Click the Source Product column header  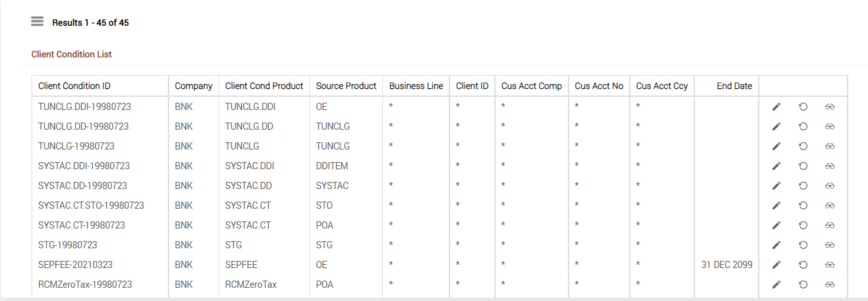tap(346, 86)
